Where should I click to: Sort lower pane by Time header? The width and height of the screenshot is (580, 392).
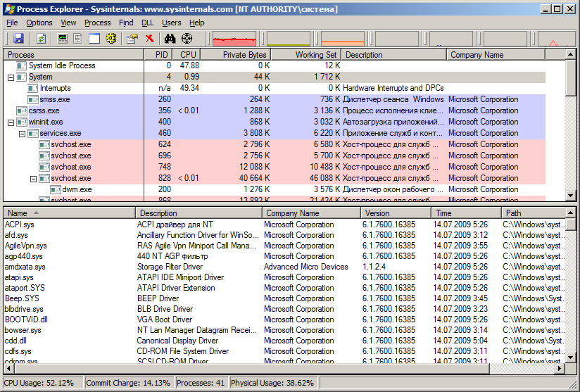click(x=466, y=213)
